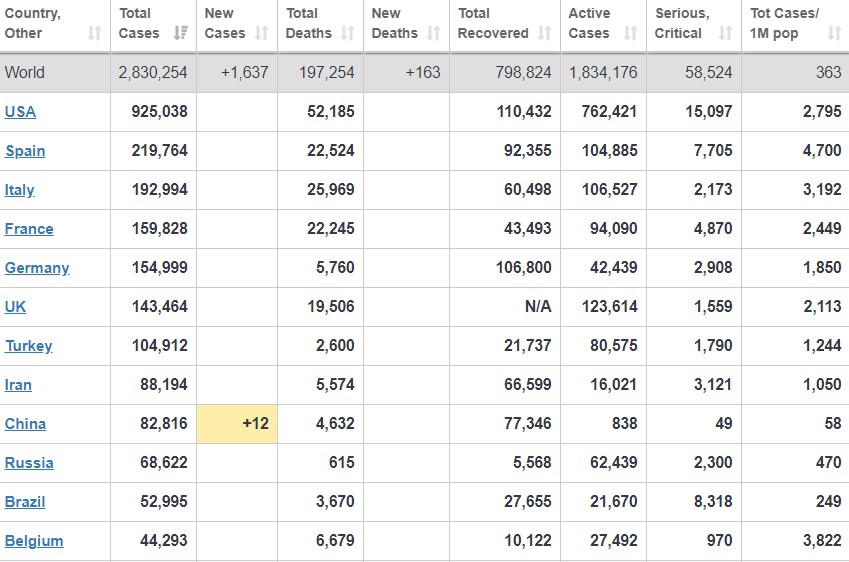Open the USA country link
This screenshot has height=562, width=849.
[x=20, y=112]
